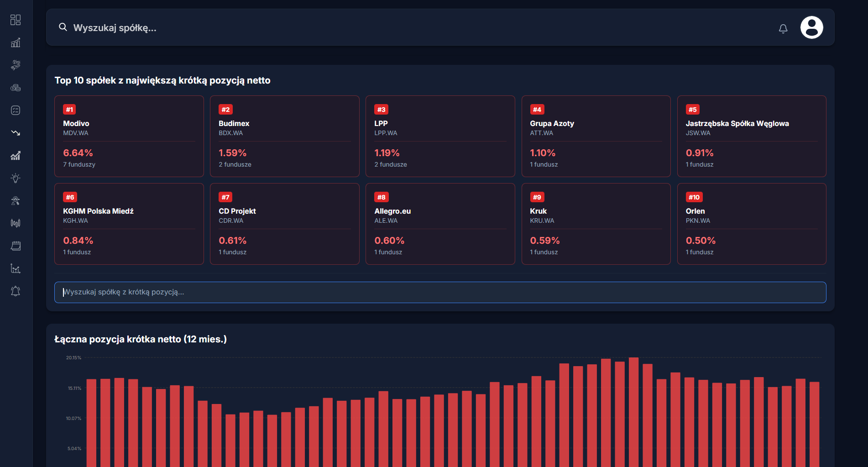The width and height of the screenshot is (868, 467).
Task: Click the magnifier icon in top search
Action: point(63,27)
